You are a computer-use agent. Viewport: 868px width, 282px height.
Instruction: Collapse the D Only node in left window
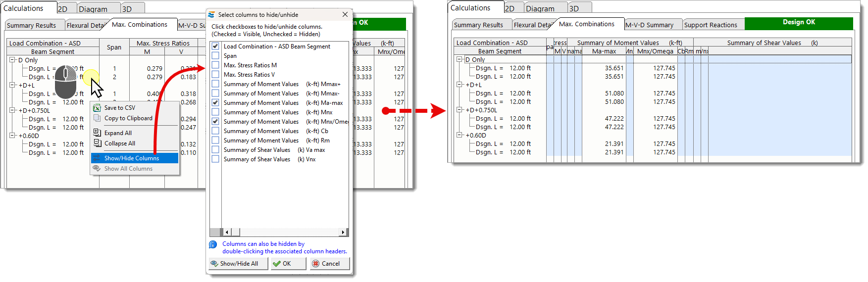click(x=12, y=60)
